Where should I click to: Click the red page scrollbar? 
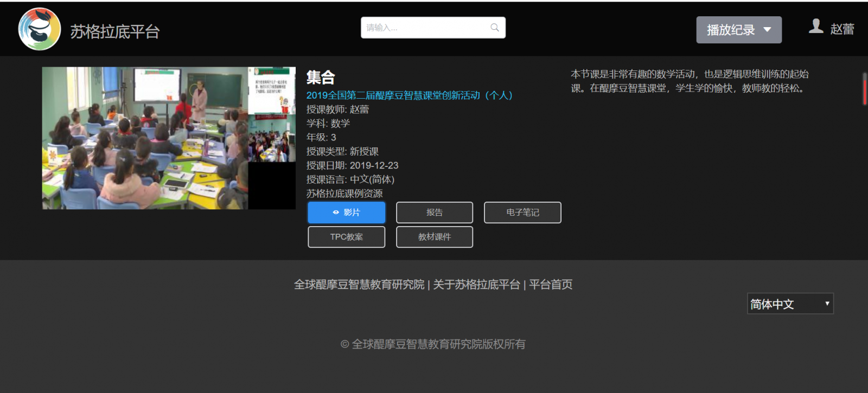pyautogui.click(x=864, y=88)
